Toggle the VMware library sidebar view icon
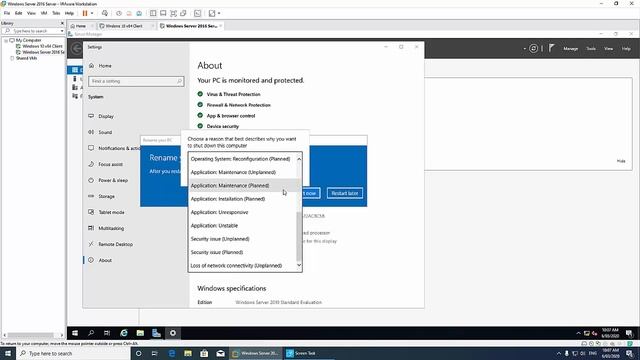This screenshot has height=360, width=640. (x=153, y=13)
